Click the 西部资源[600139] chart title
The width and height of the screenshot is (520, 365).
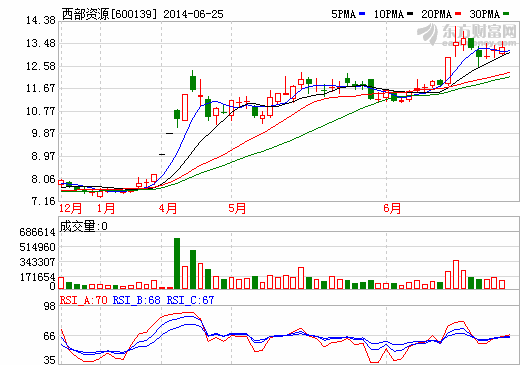pyautogui.click(x=109, y=14)
